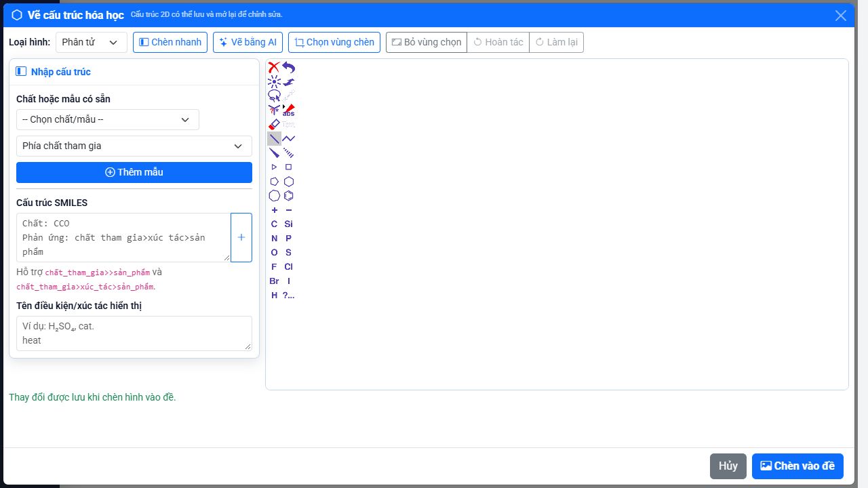
Task: Select the single bond line tool
Action: (274, 139)
